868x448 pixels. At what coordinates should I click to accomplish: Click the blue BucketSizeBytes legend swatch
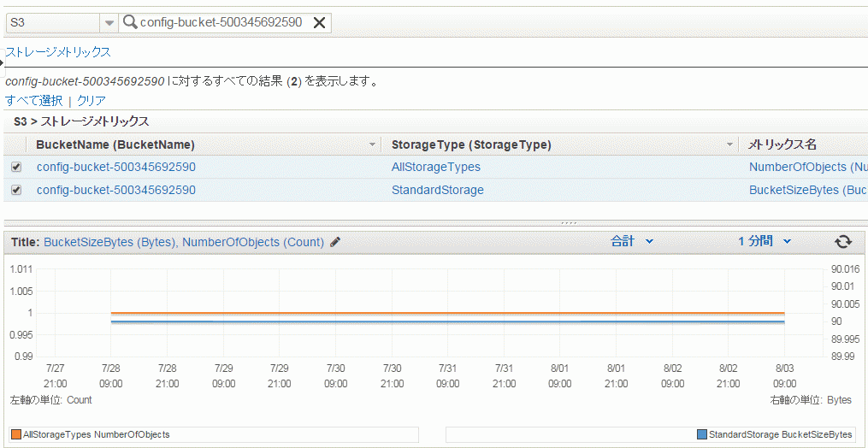[702, 434]
